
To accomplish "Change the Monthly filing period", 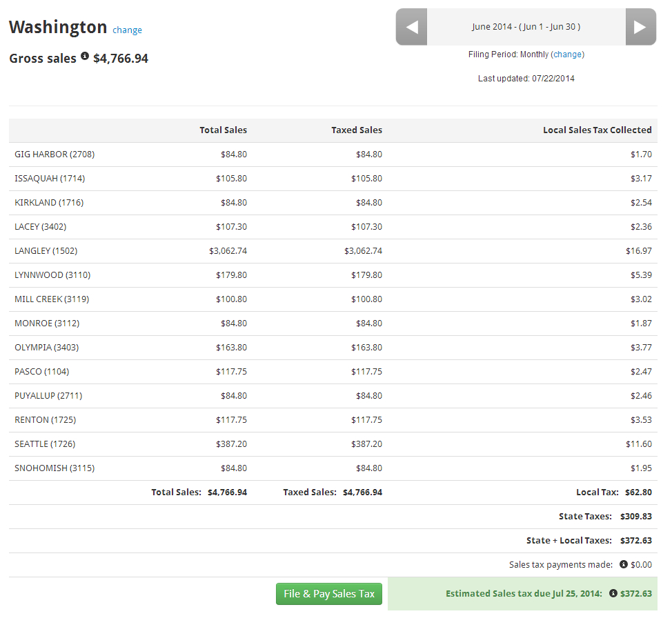I will click(x=567, y=54).
